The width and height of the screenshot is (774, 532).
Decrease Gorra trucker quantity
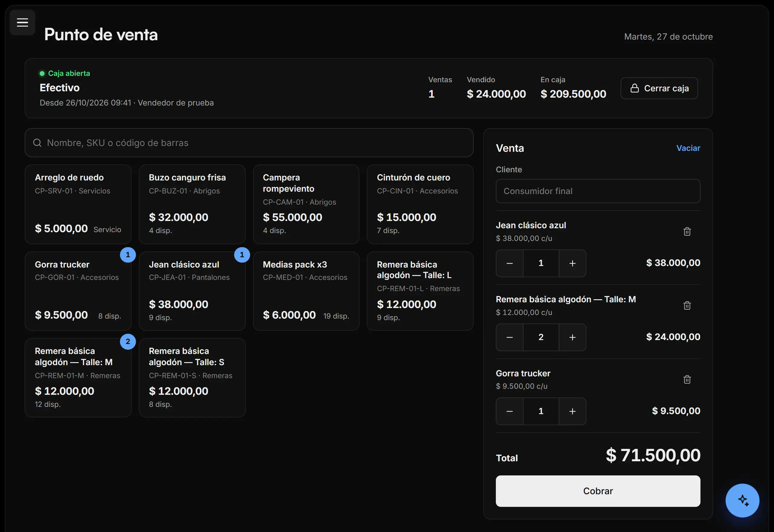pos(509,411)
